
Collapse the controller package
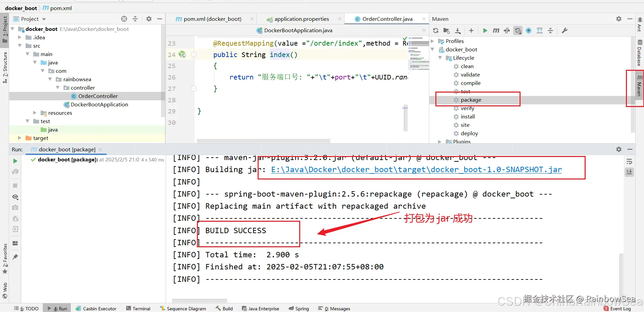click(58, 88)
